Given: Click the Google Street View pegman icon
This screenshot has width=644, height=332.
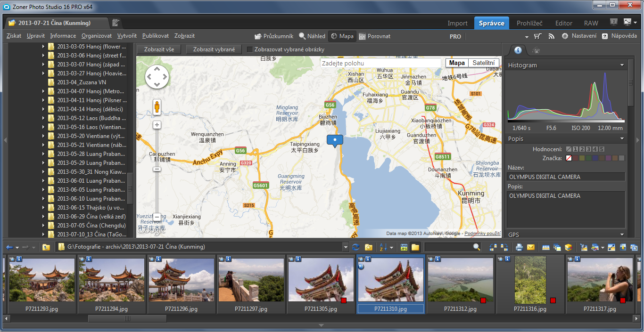Looking at the screenshot, I should tap(157, 107).
